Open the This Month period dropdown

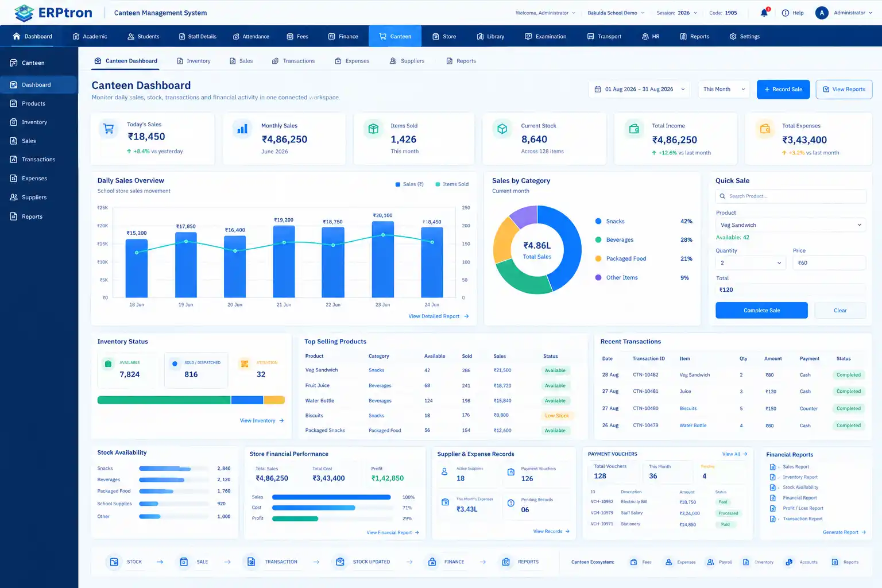[724, 89]
